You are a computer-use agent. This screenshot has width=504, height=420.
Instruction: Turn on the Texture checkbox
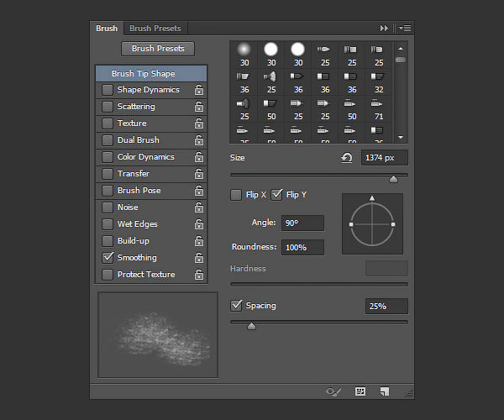click(108, 123)
